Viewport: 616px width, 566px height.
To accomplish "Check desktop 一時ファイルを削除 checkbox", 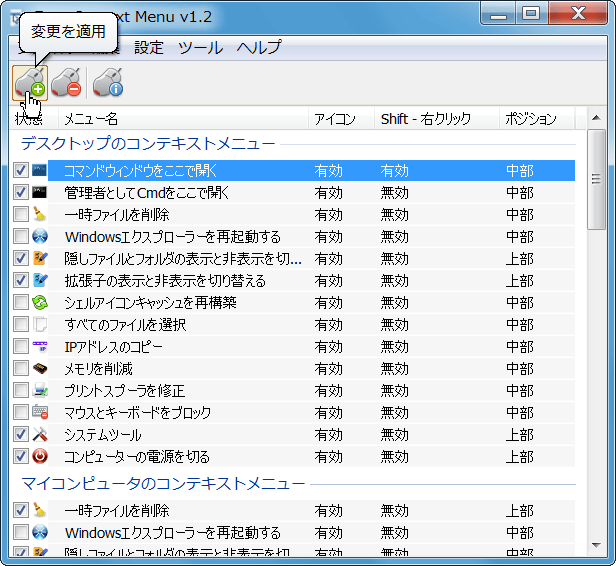I will click(21, 214).
